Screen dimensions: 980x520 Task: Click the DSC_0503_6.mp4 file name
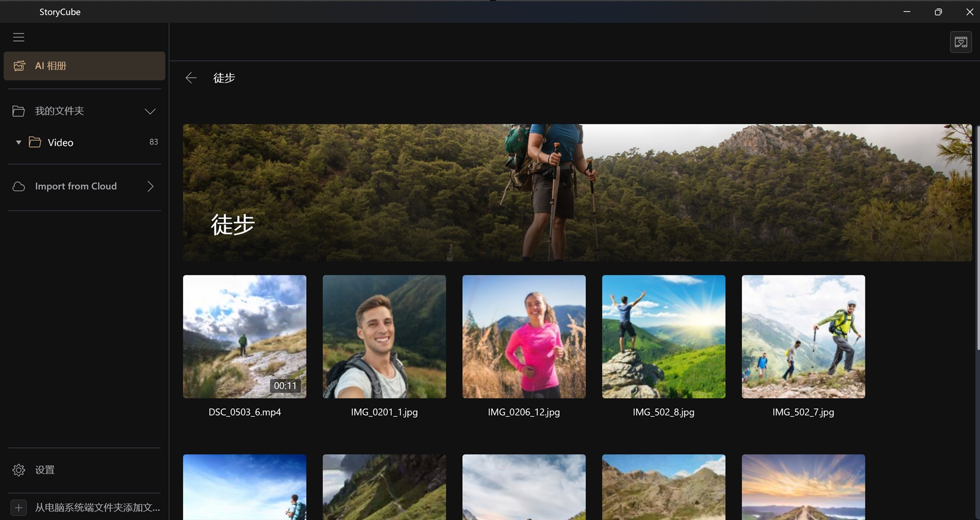point(245,412)
